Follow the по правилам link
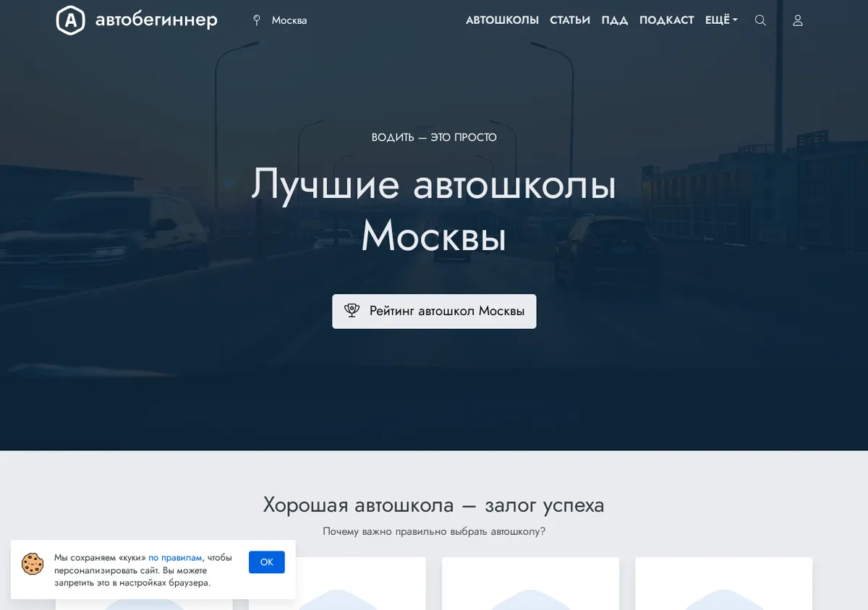The height and width of the screenshot is (610, 868). pyautogui.click(x=175, y=558)
